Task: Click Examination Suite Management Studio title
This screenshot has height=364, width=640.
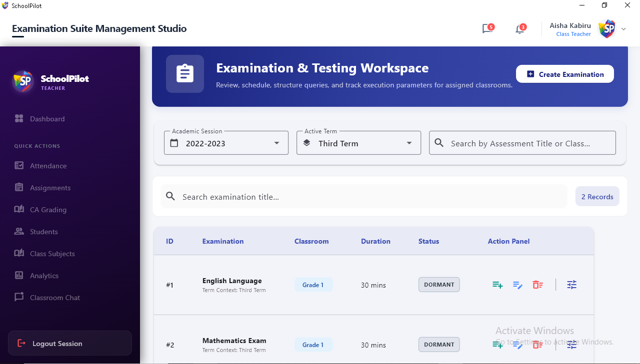Action: tap(99, 28)
